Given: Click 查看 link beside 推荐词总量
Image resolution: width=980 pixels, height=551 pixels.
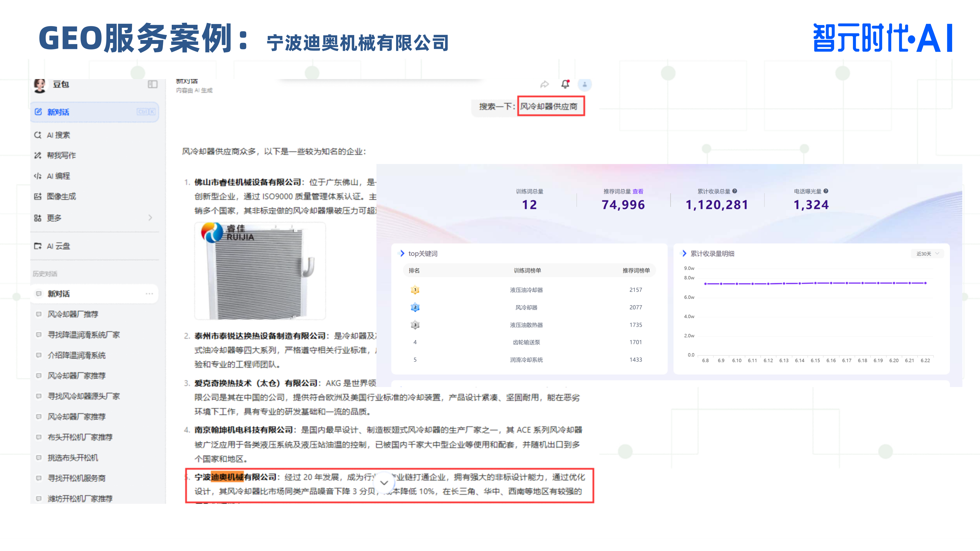Looking at the screenshot, I should pos(638,191).
